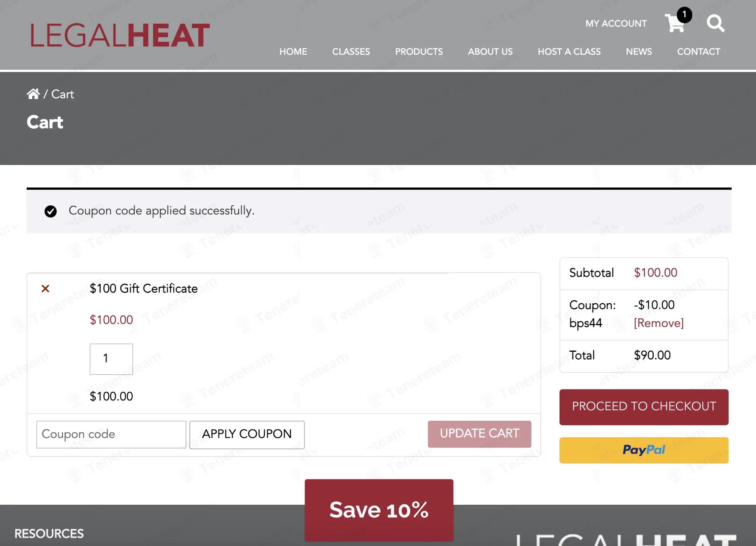Screen dimensions: 756x546
Task: Open the News page
Action: click(x=639, y=51)
